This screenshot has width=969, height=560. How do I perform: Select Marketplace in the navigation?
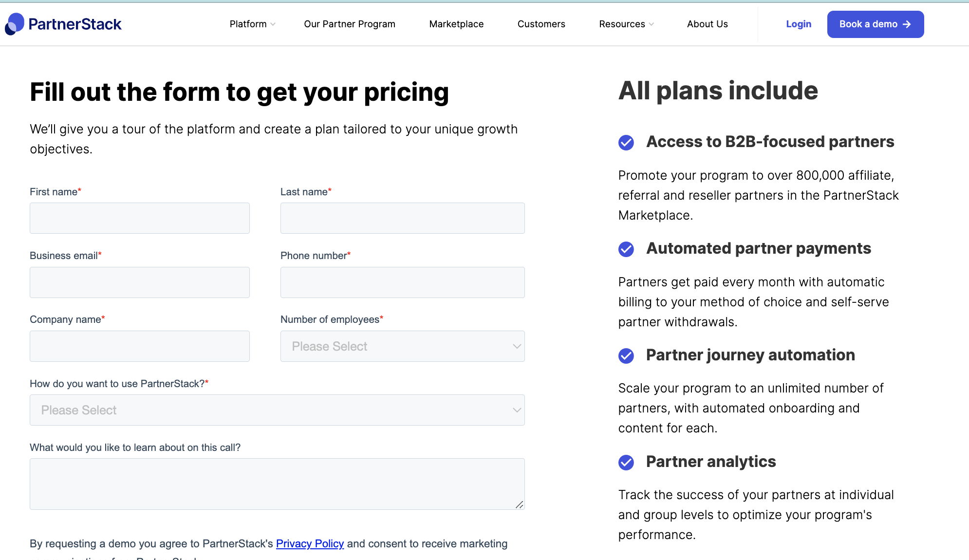pos(456,24)
